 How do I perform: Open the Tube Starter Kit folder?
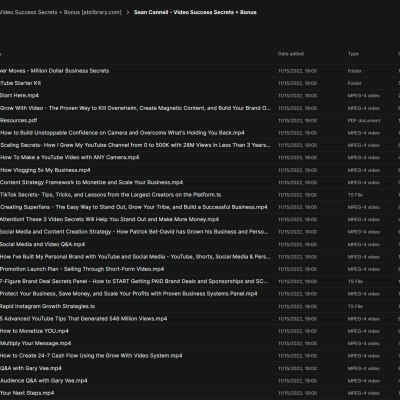[x=20, y=83]
